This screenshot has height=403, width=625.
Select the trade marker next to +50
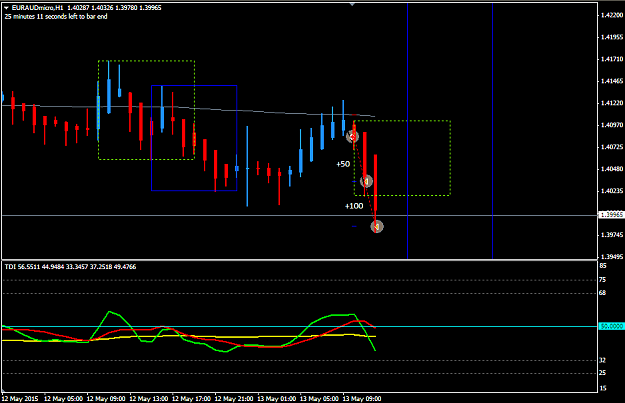tap(366, 181)
